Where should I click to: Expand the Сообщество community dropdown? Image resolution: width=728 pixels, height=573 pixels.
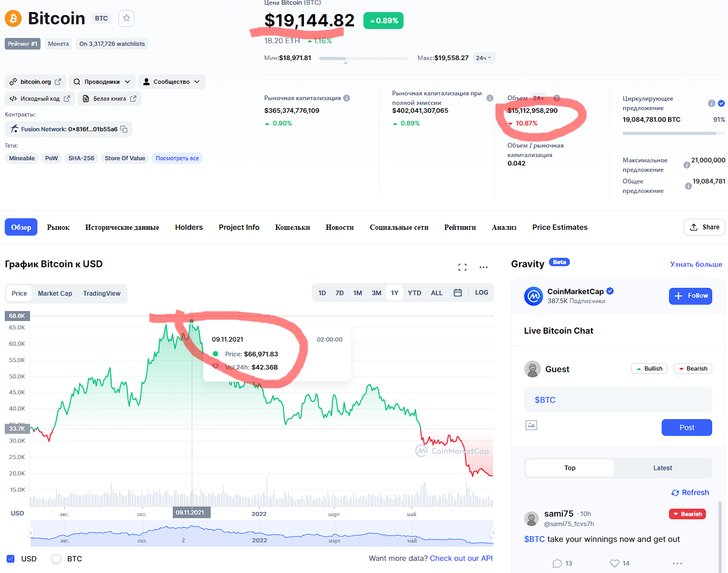pyautogui.click(x=172, y=82)
